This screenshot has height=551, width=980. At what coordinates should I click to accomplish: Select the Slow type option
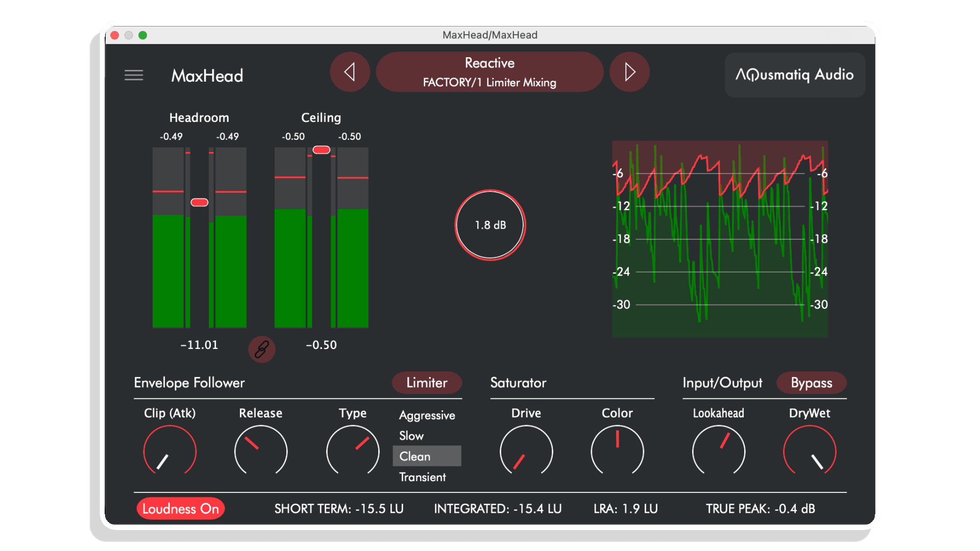427,436
